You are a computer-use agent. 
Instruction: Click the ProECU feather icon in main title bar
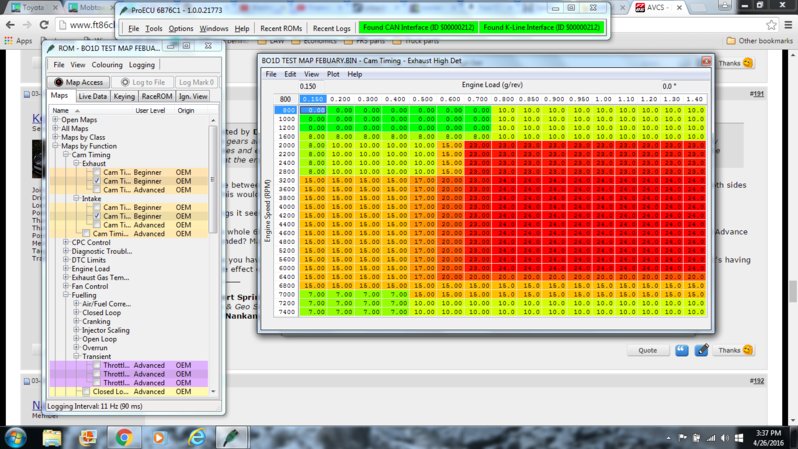tap(124, 10)
